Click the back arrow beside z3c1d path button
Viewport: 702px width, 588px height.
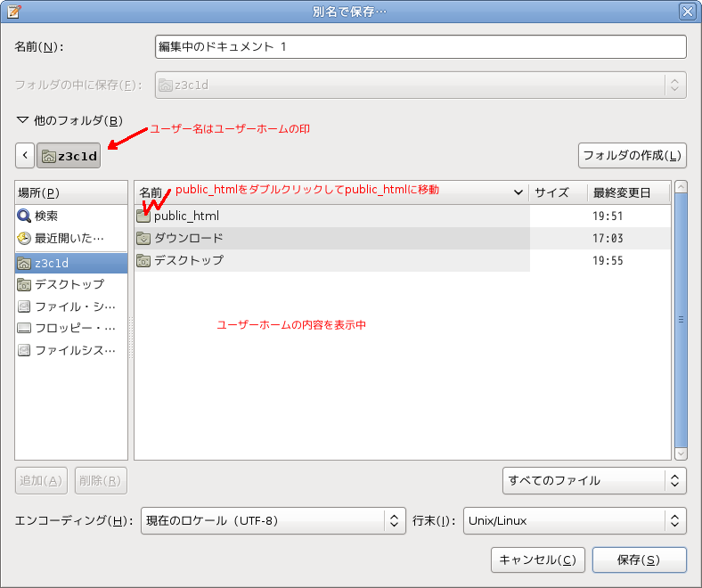click(x=25, y=155)
